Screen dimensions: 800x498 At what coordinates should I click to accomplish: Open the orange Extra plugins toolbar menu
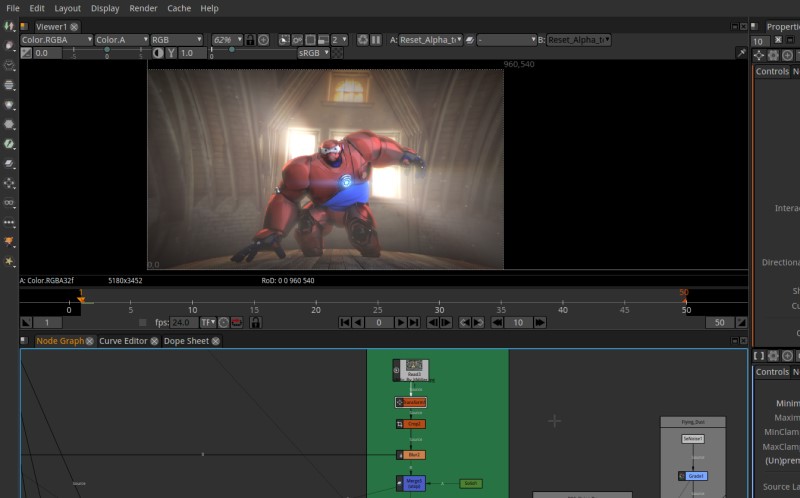(9, 241)
